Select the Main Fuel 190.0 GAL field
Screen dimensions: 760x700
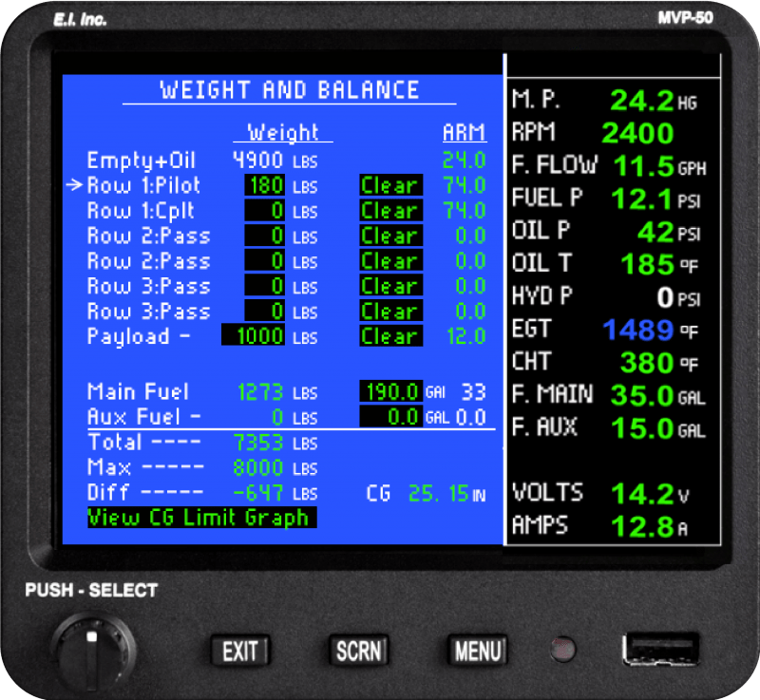tap(393, 390)
